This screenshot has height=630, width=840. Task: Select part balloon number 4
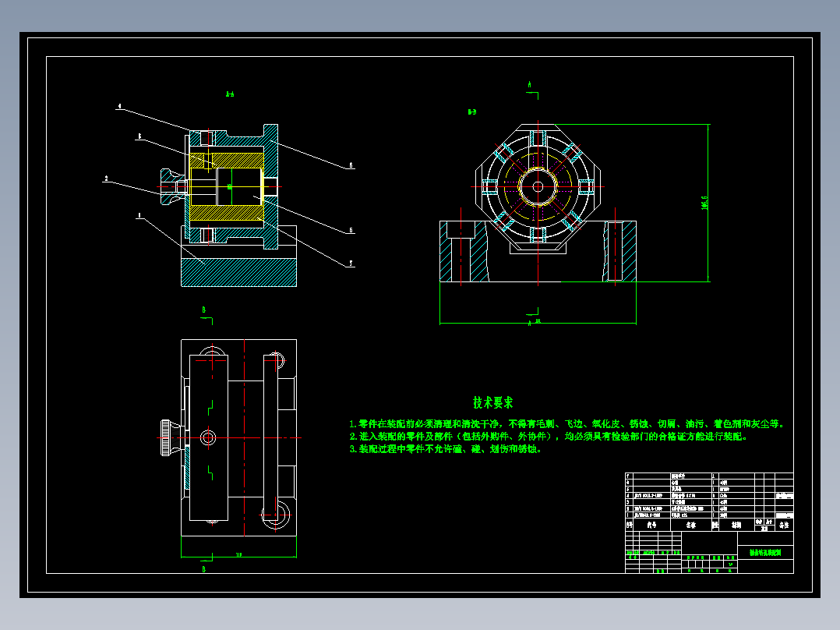[119, 106]
